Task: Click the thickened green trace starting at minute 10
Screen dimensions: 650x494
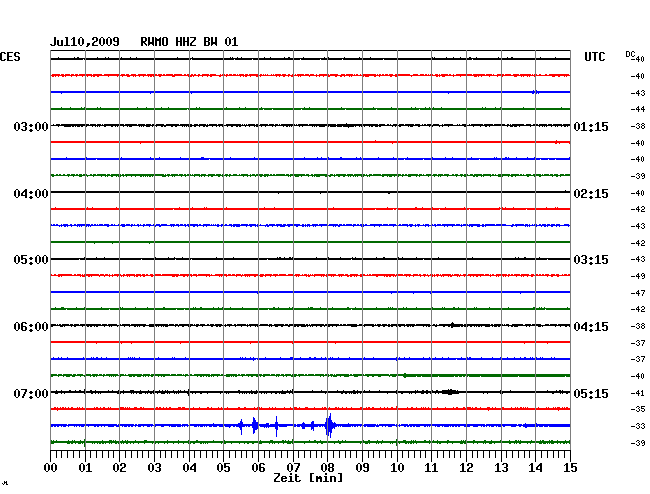Action: point(487,375)
